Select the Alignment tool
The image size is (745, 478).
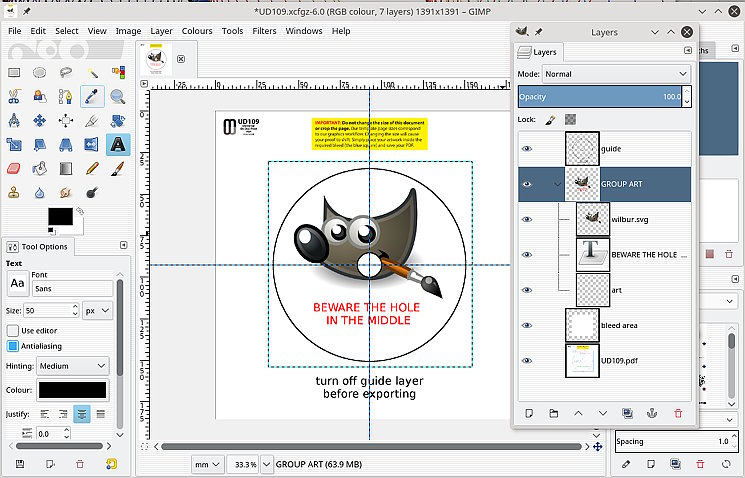click(66, 120)
